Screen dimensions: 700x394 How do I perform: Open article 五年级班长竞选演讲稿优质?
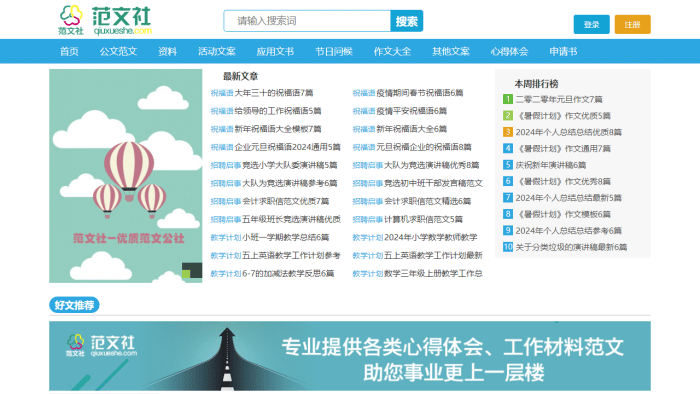coord(292,219)
